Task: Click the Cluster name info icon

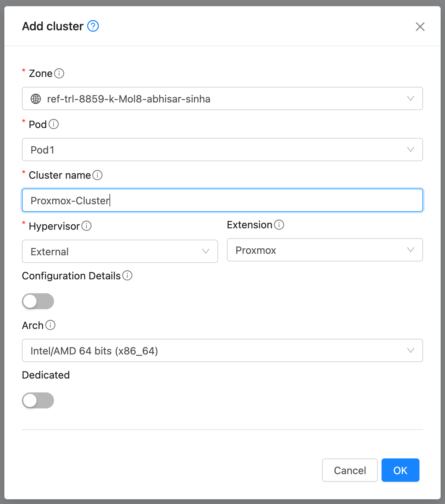Action: click(x=97, y=175)
